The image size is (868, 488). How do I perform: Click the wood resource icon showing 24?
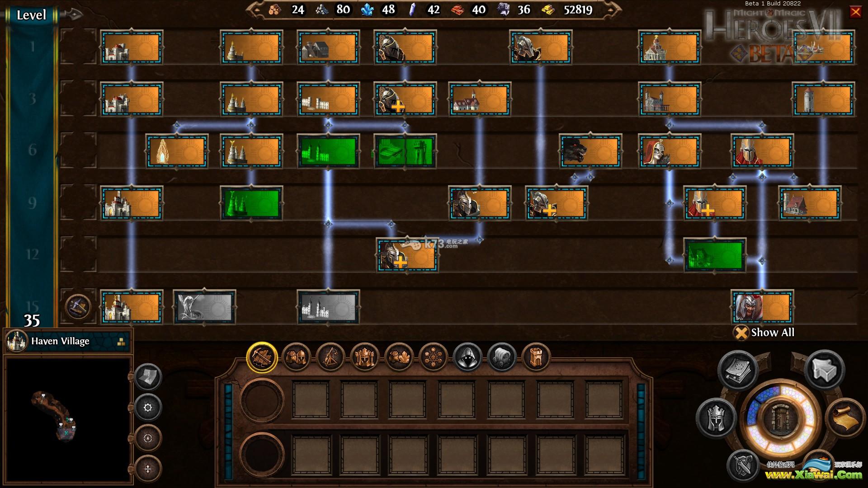275,9
